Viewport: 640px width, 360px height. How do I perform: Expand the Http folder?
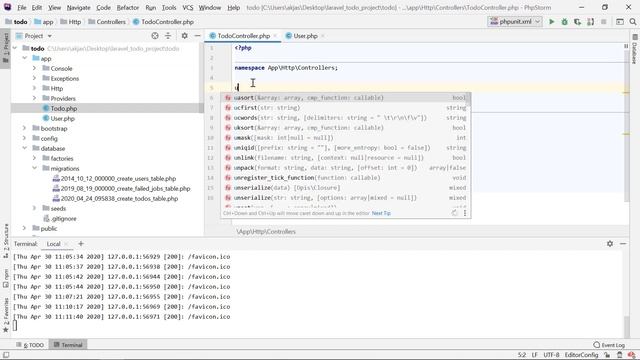pos(35,88)
